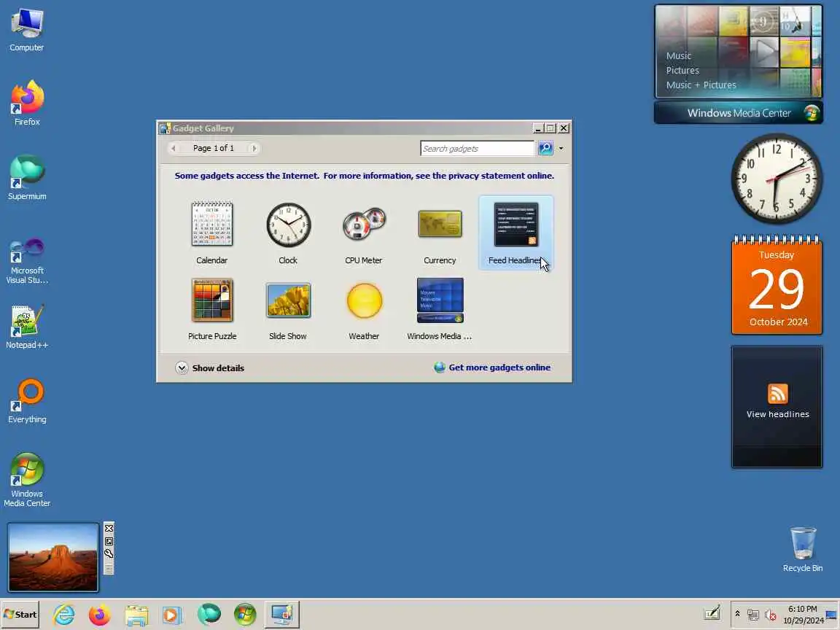This screenshot has height=630, width=840.
Task: Click the network tray icon
Action: tap(753, 615)
